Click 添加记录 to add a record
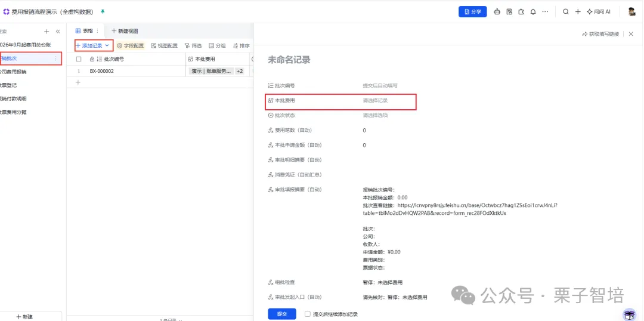644x321 pixels. [89, 45]
